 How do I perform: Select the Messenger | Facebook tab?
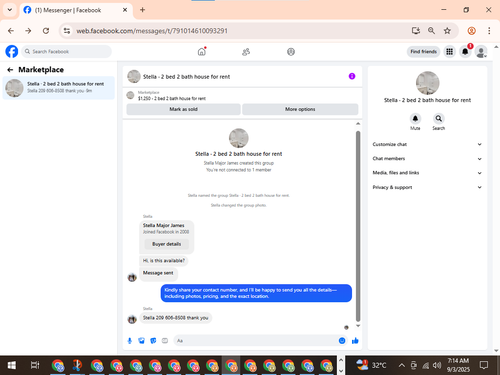[76, 10]
